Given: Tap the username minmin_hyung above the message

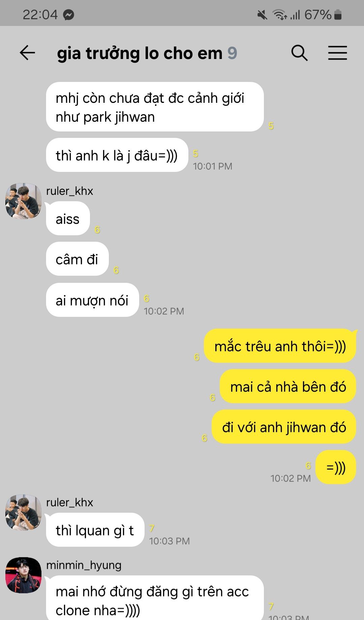Looking at the screenshot, I should [x=84, y=565].
